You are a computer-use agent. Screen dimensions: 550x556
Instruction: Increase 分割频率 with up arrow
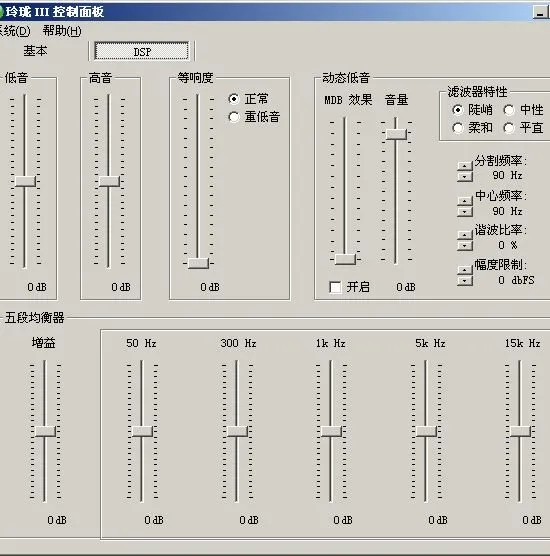(465, 166)
